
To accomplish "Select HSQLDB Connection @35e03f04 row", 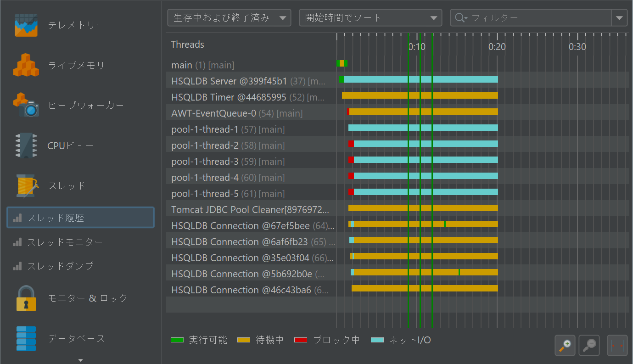I will click(x=398, y=257).
